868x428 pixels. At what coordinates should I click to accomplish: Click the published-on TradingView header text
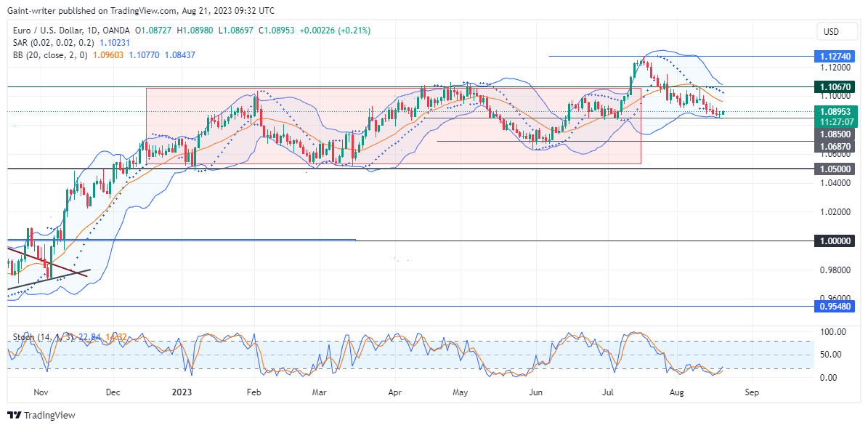141,10
